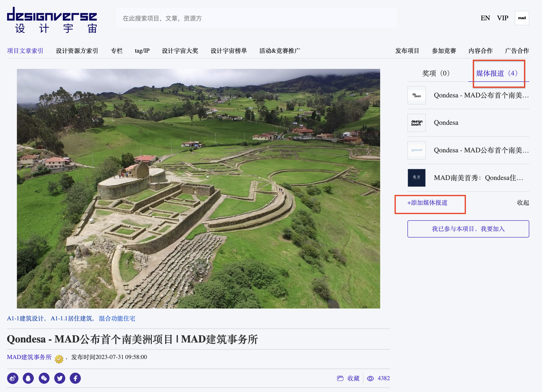
Task: Click +添加媒体报道 link
Action: (427, 203)
